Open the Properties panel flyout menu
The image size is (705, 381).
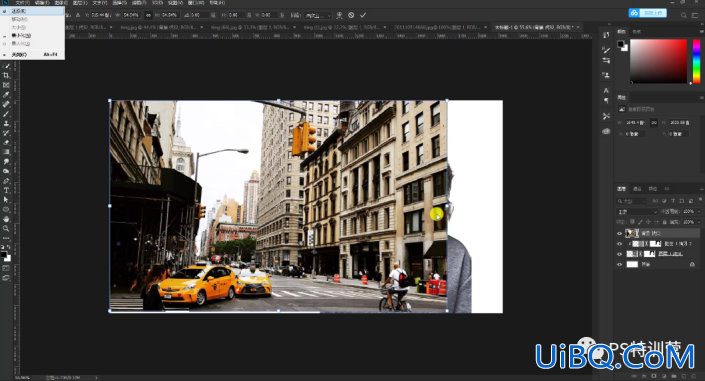coord(701,98)
